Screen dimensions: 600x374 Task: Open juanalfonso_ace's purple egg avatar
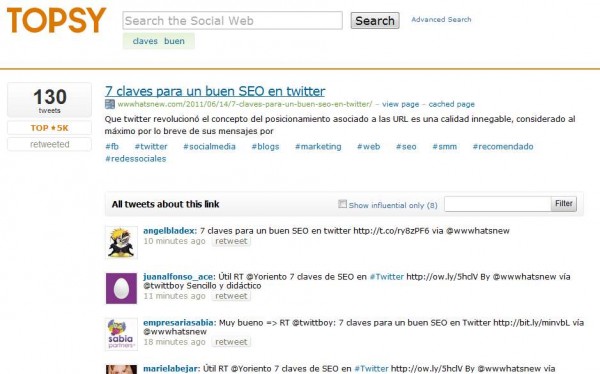(x=121, y=288)
